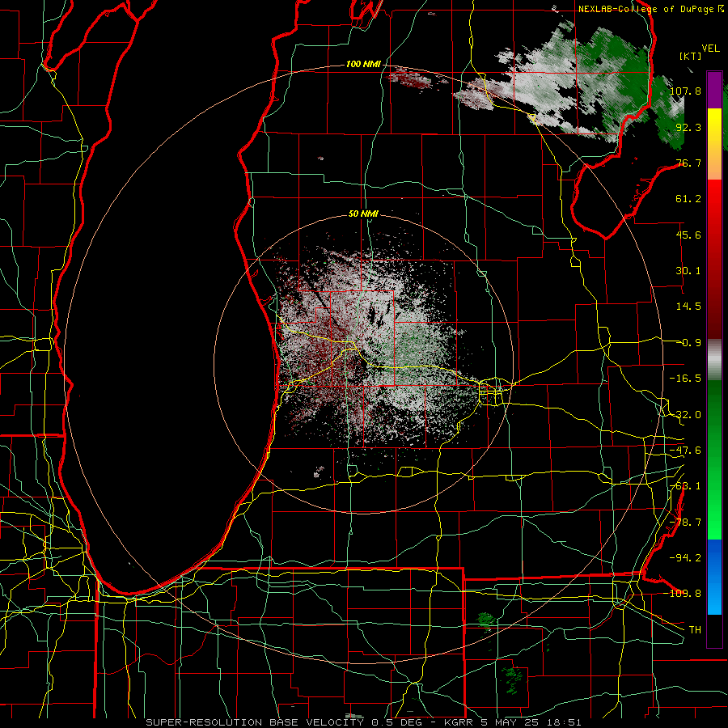Click the -16.5 legend value
This screenshot has width=728, height=728.
(685, 378)
